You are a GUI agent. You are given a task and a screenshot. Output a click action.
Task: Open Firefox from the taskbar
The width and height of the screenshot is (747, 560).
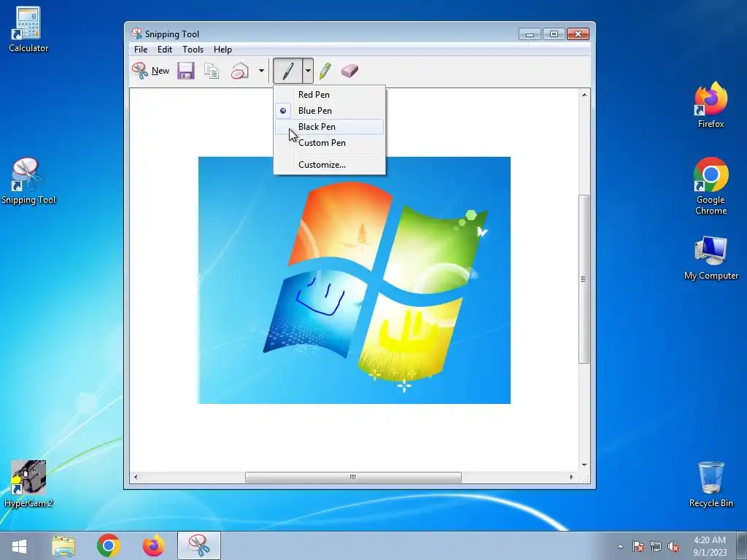pyautogui.click(x=153, y=545)
